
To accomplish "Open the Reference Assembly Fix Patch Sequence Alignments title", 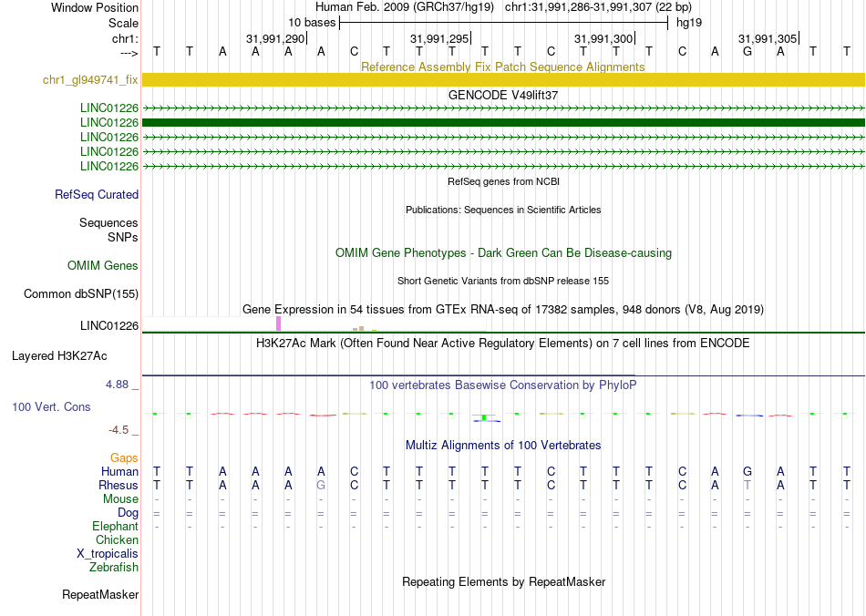I will tap(502, 67).
